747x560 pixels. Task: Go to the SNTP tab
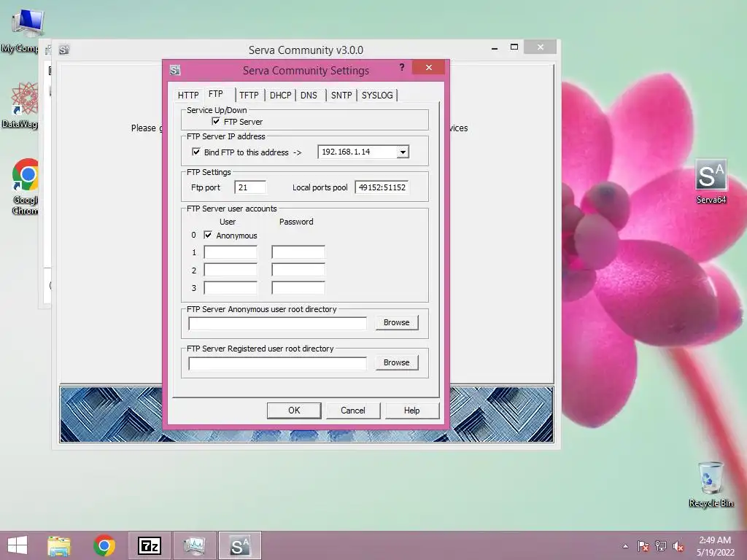click(x=341, y=96)
